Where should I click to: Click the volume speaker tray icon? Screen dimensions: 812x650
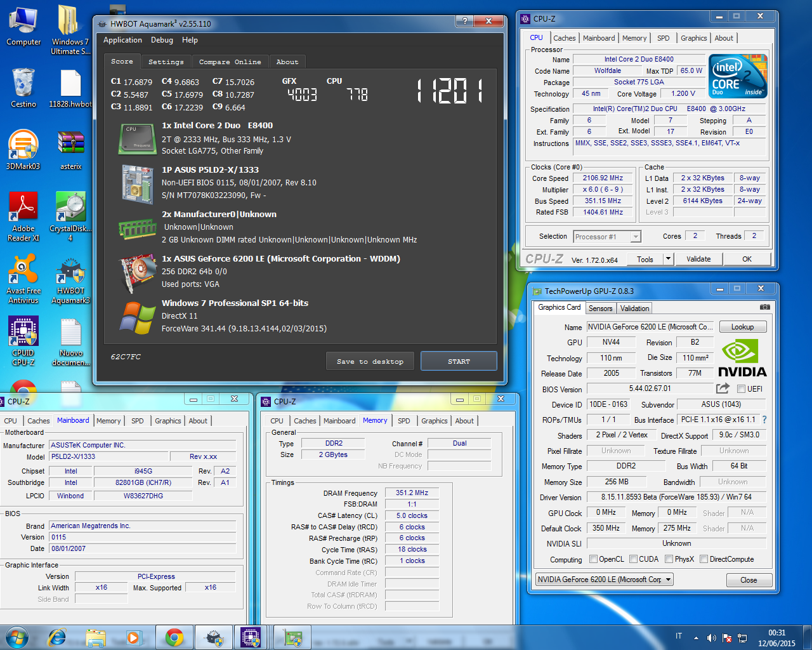[711, 638]
